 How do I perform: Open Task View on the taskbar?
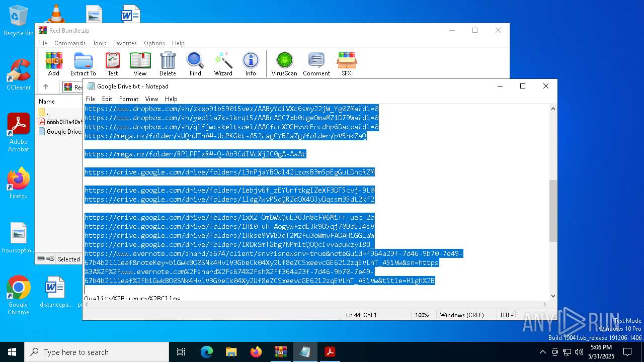(181, 352)
